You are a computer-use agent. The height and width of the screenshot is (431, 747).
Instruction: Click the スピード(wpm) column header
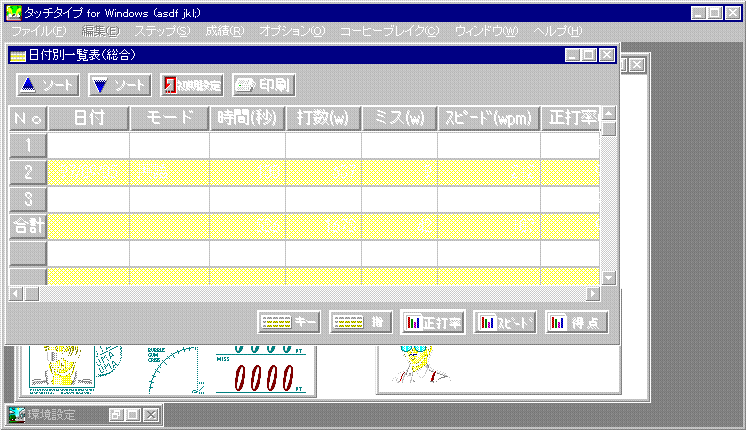(x=489, y=119)
